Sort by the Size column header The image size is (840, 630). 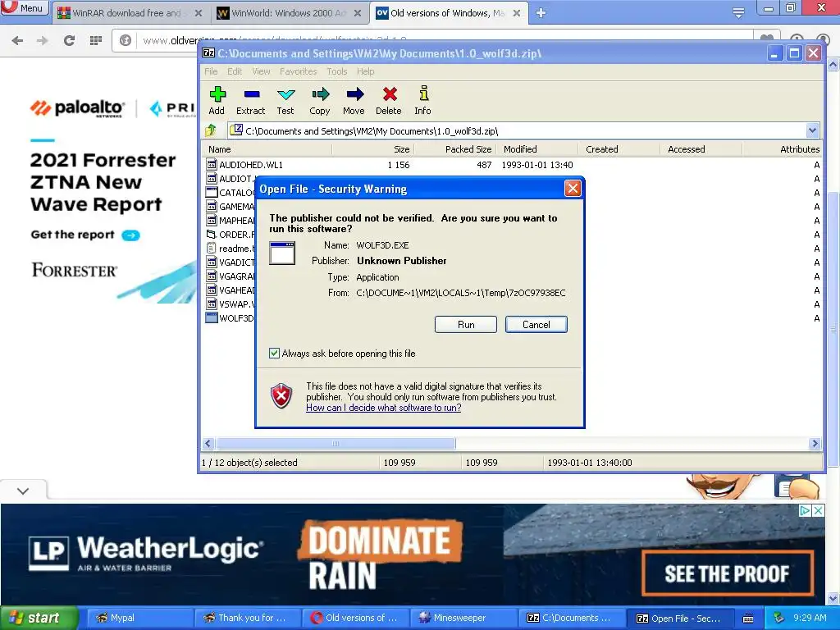[373, 149]
